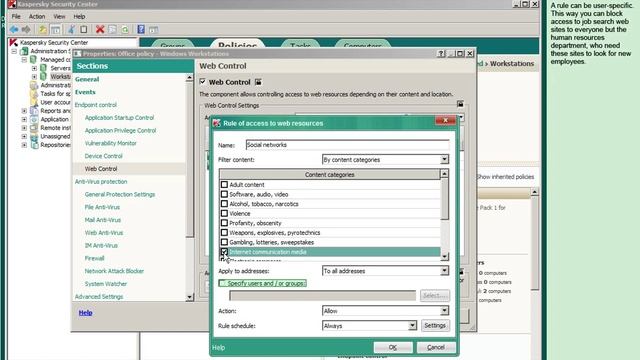Click the Reports and notifications tree icon
Viewport: 640px width, 360px height.
(x=34, y=111)
